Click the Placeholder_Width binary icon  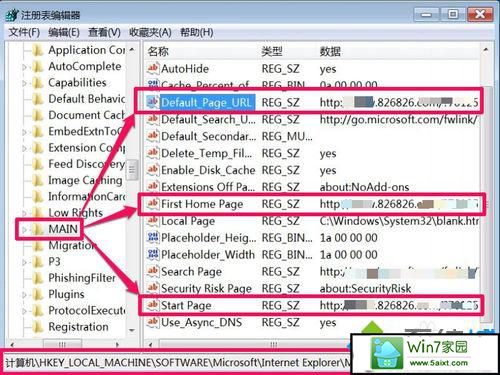pyautogui.click(x=153, y=255)
